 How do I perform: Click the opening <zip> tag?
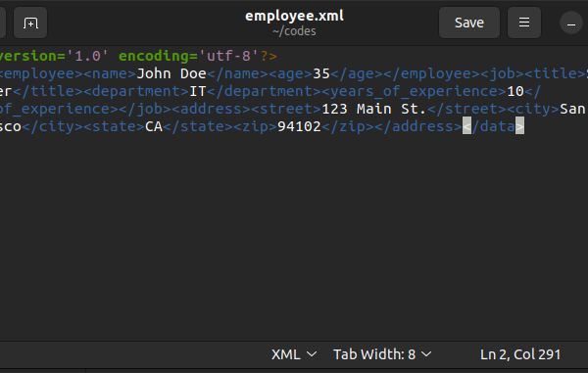(x=256, y=126)
